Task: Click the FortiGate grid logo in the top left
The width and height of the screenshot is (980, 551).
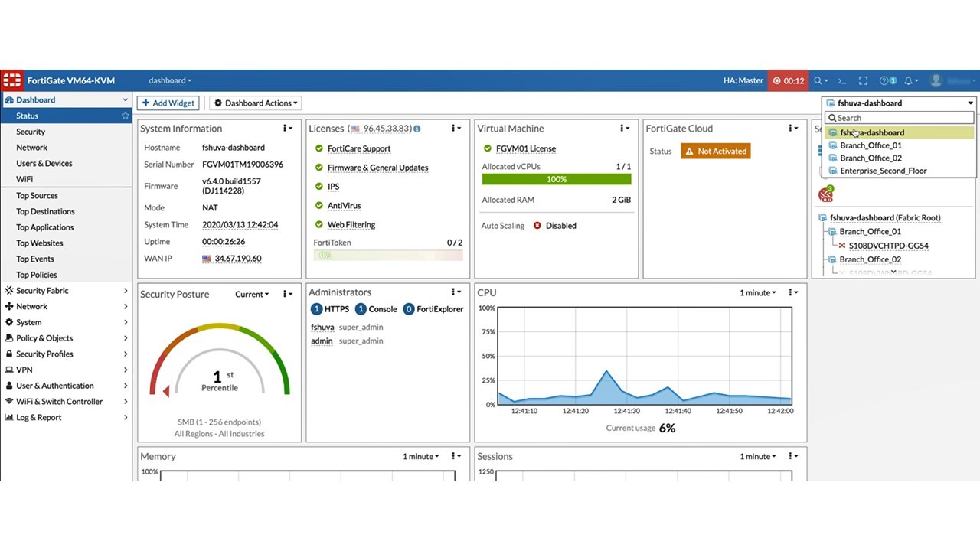Action: coord(11,80)
